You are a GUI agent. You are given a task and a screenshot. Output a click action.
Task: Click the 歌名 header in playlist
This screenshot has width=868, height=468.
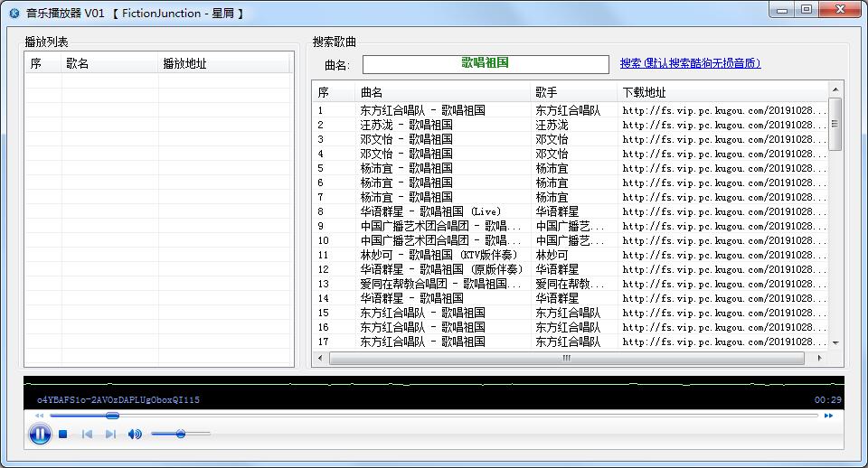pyautogui.click(x=78, y=63)
